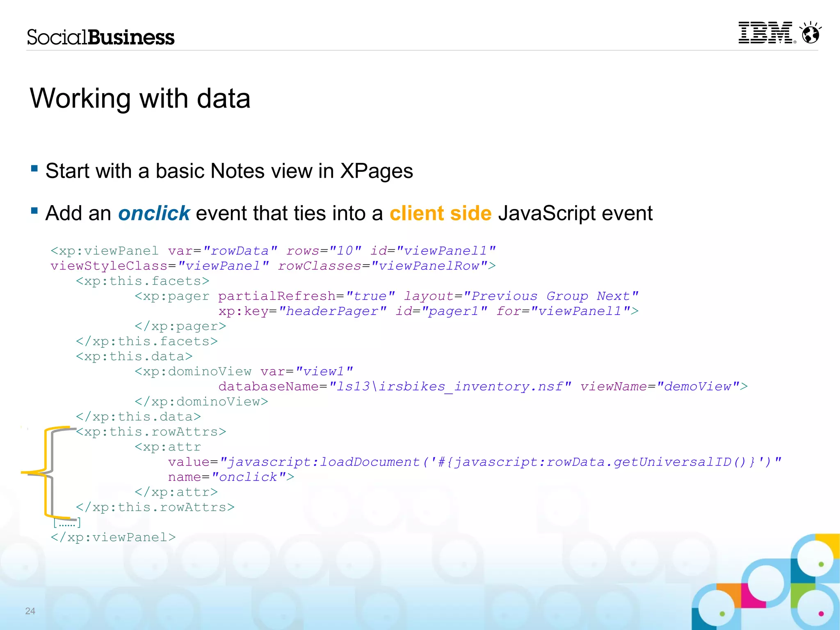This screenshot has width=840, height=630.
Task: Click the "</xp:this.facets>" closing tag
Action: pyautogui.click(x=147, y=341)
